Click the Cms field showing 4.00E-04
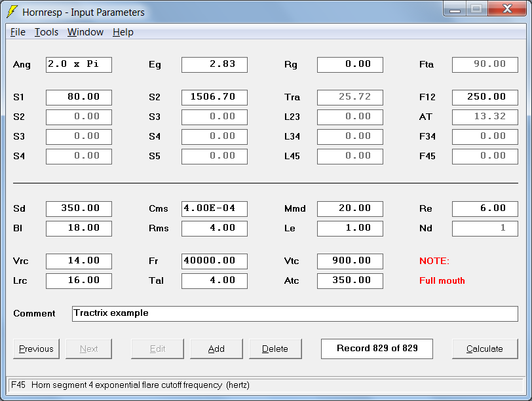Screen dimensions: 532x401 coord(214,209)
